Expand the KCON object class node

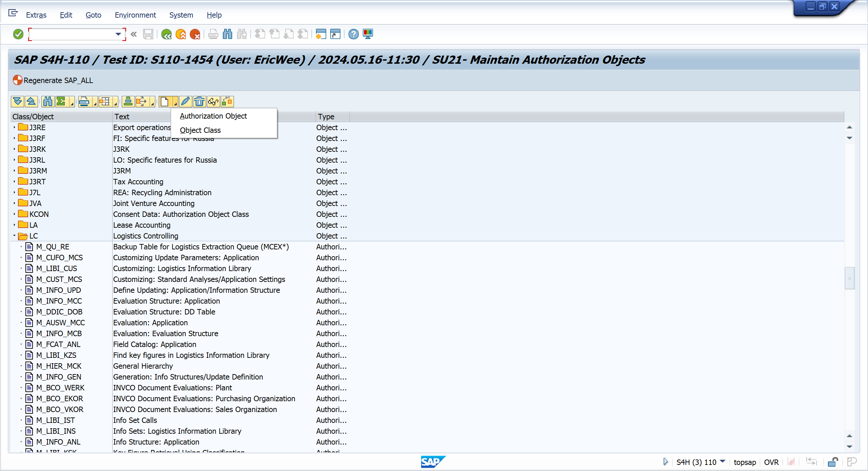click(x=15, y=214)
